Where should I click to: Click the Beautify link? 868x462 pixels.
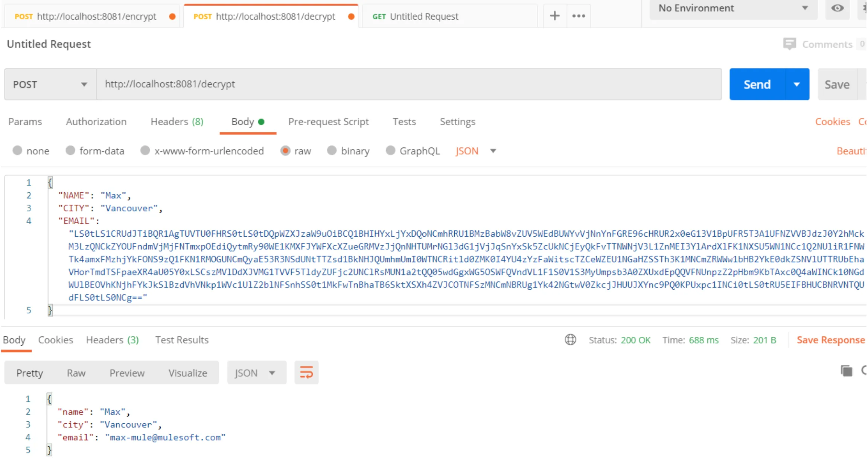pyautogui.click(x=851, y=151)
